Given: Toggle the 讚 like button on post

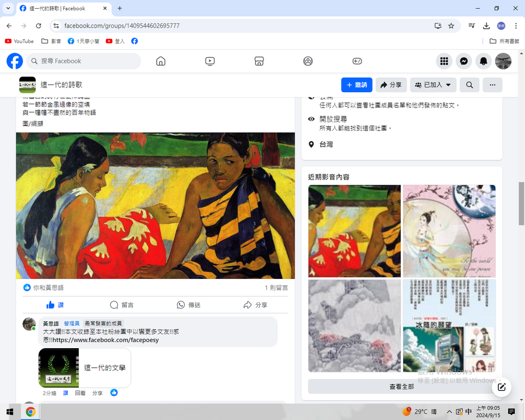Looking at the screenshot, I should (x=55, y=305).
